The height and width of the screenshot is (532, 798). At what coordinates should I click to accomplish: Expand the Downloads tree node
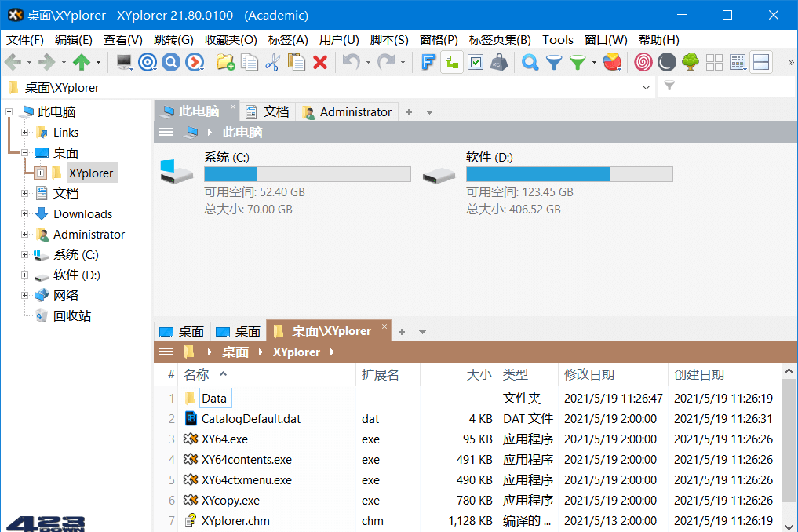pyautogui.click(x=24, y=213)
